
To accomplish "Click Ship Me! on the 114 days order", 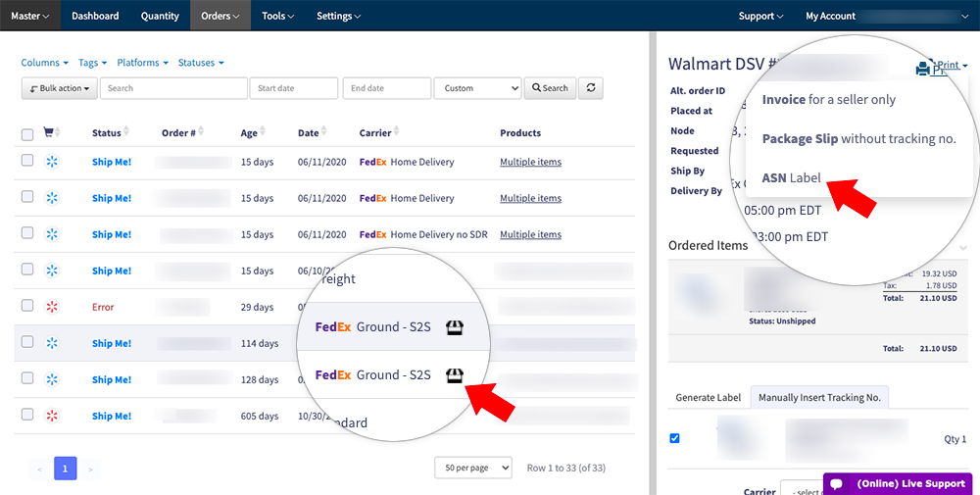I will coord(112,343).
